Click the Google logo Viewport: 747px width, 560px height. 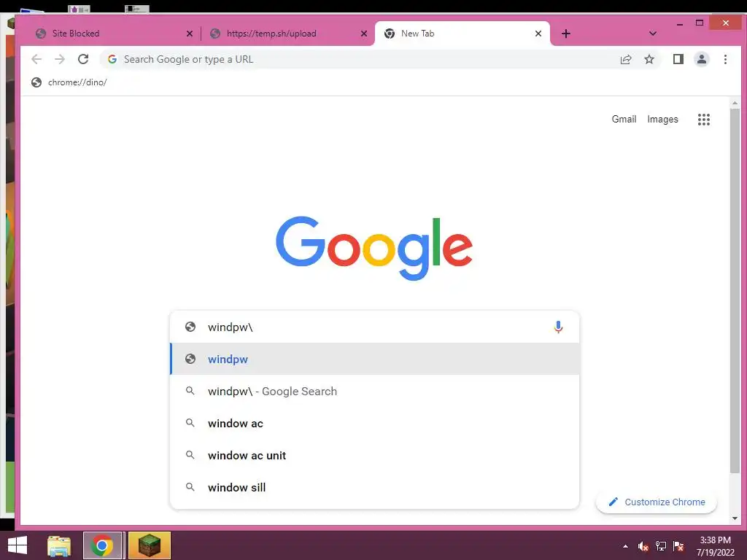374,248
